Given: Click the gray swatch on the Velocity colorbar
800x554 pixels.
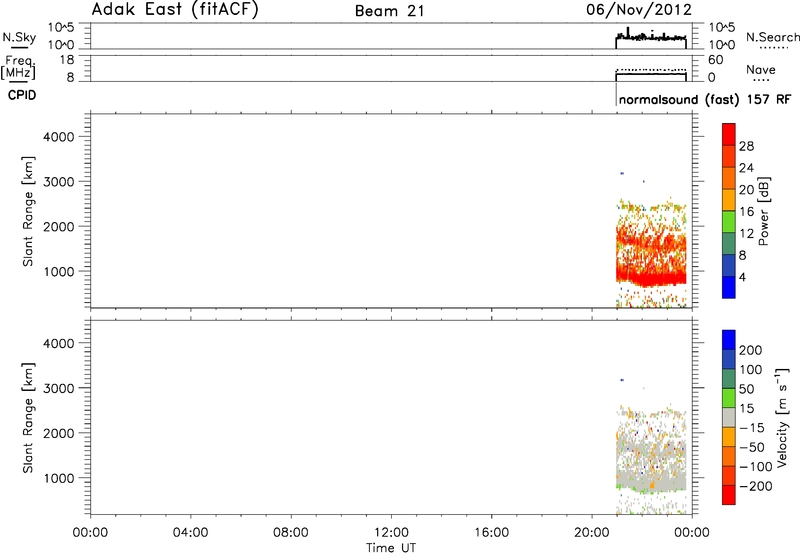Looking at the screenshot, I should click(729, 417).
